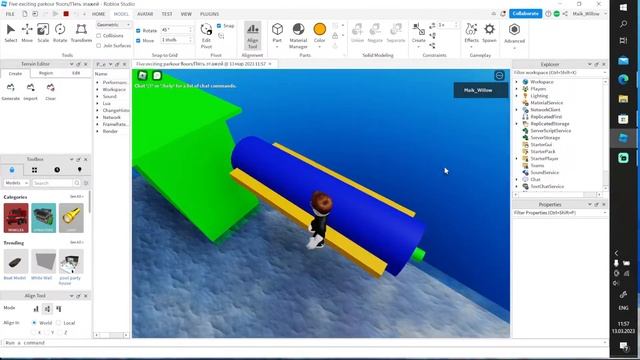Click the Roblox menu icon in viewport
The height and width of the screenshot is (360, 640).
[x=142, y=75]
